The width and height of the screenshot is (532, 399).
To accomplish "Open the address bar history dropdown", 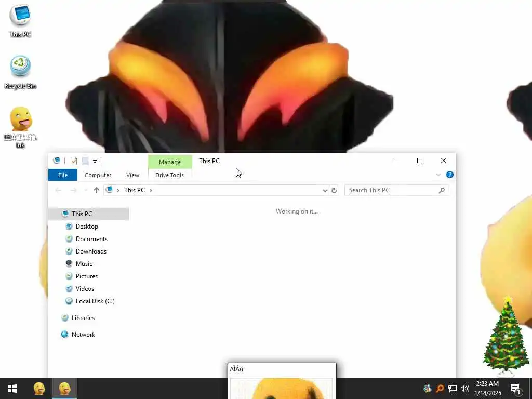I will coord(325,190).
